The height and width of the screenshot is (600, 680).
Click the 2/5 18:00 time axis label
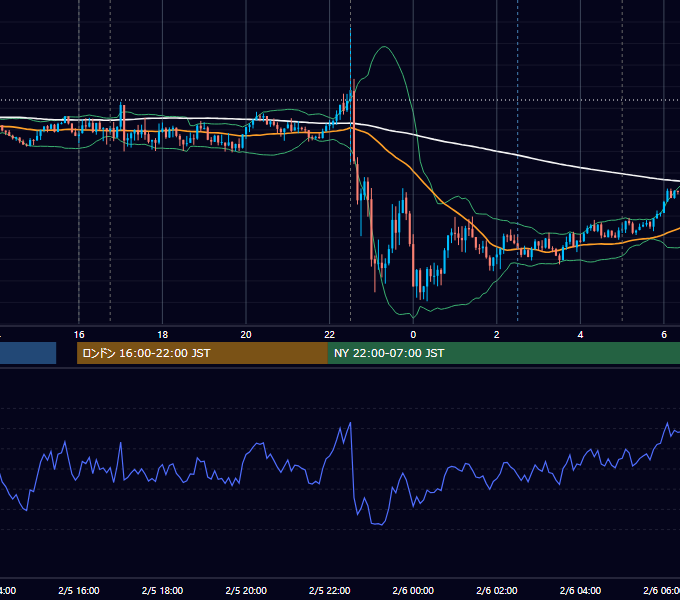pyautogui.click(x=162, y=590)
